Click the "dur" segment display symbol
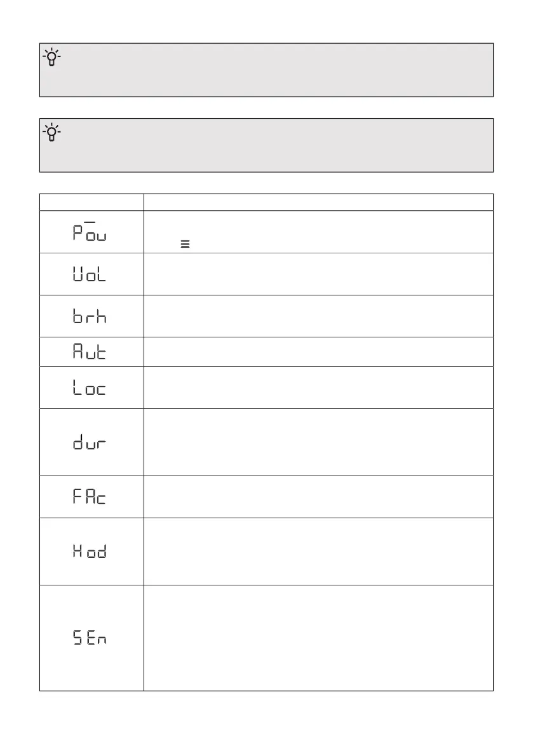The height and width of the screenshot is (756, 533). tap(90, 443)
